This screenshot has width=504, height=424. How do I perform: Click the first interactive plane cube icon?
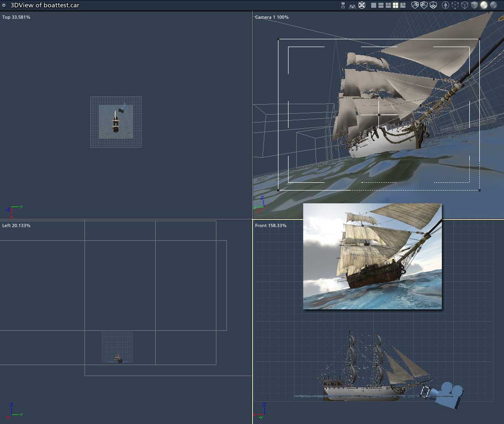pos(415,5)
